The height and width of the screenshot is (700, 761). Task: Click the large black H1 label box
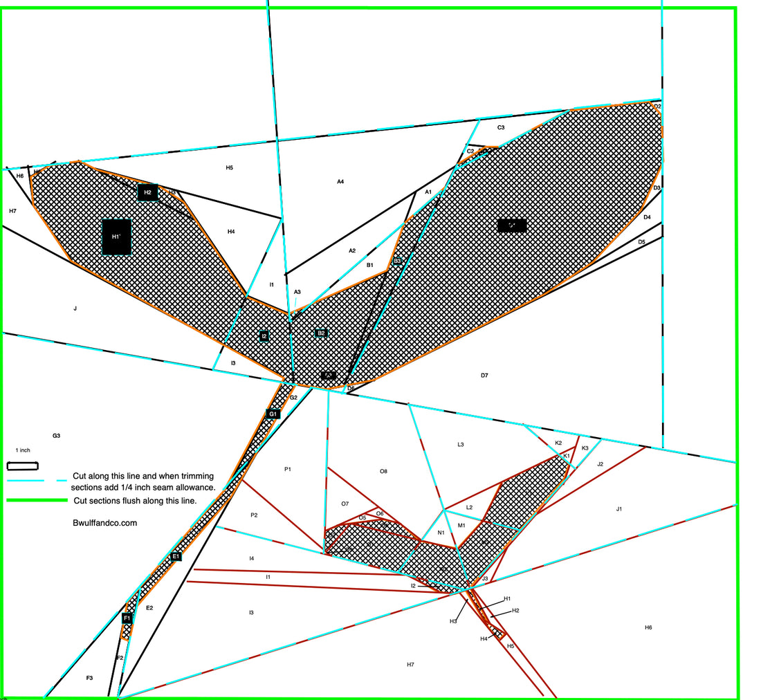(x=116, y=237)
